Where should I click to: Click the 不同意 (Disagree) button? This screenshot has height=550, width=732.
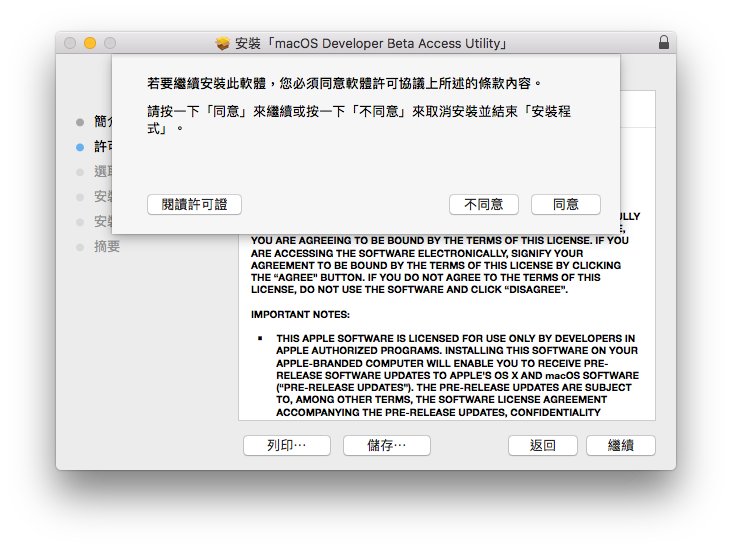pos(484,204)
